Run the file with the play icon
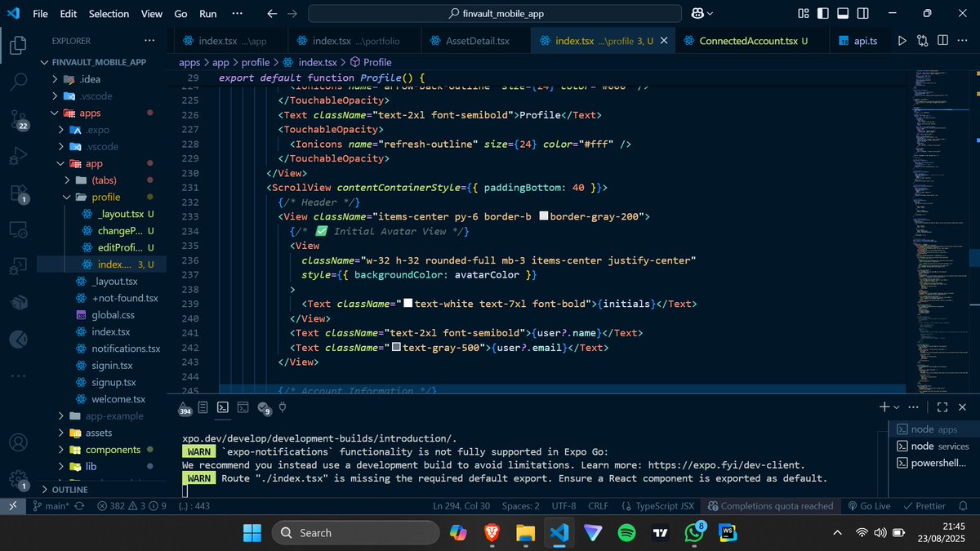980x551 pixels. [902, 41]
